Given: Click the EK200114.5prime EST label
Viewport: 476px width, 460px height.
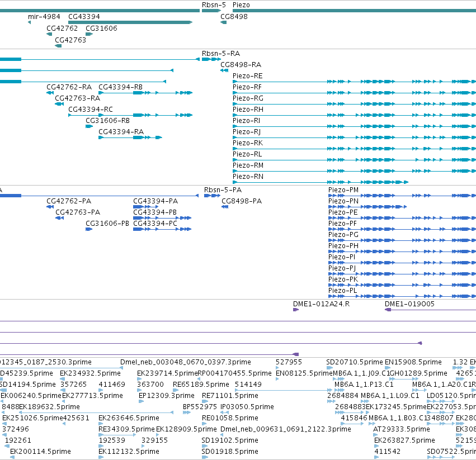Looking at the screenshot, I should 40,452.
